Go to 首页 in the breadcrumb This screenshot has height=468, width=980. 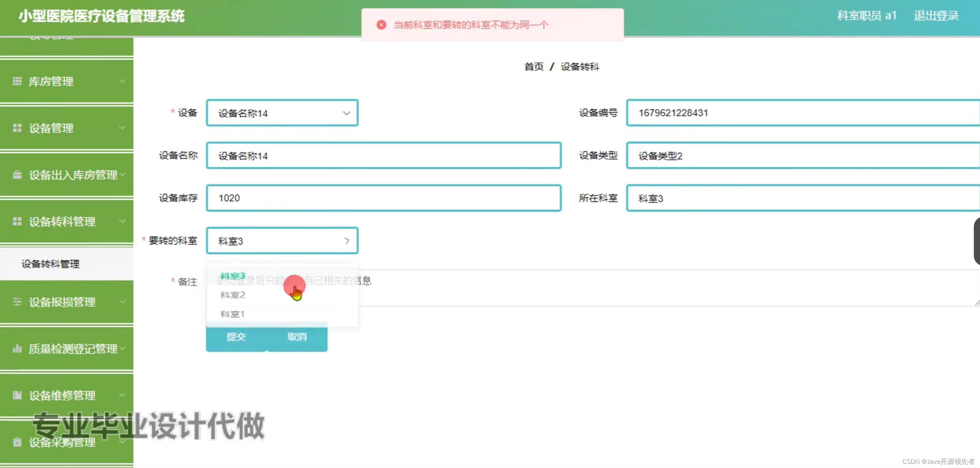pyautogui.click(x=534, y=67)
